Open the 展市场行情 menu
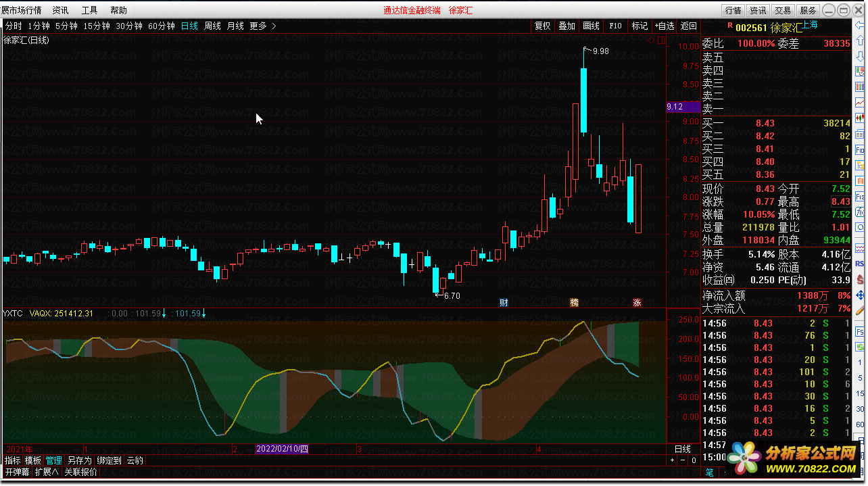 point(21,10)
